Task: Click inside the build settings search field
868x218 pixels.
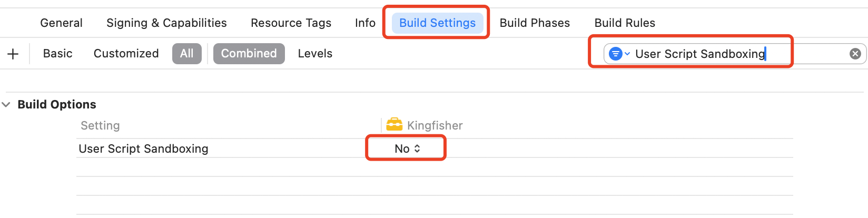Action: click(x=737, y=54)
